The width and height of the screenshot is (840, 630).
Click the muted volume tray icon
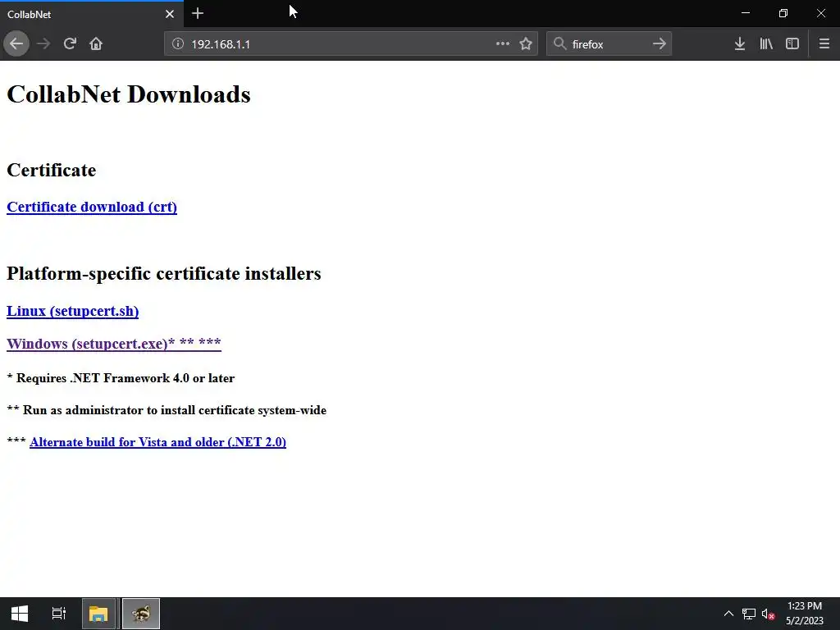click(768, 614)
